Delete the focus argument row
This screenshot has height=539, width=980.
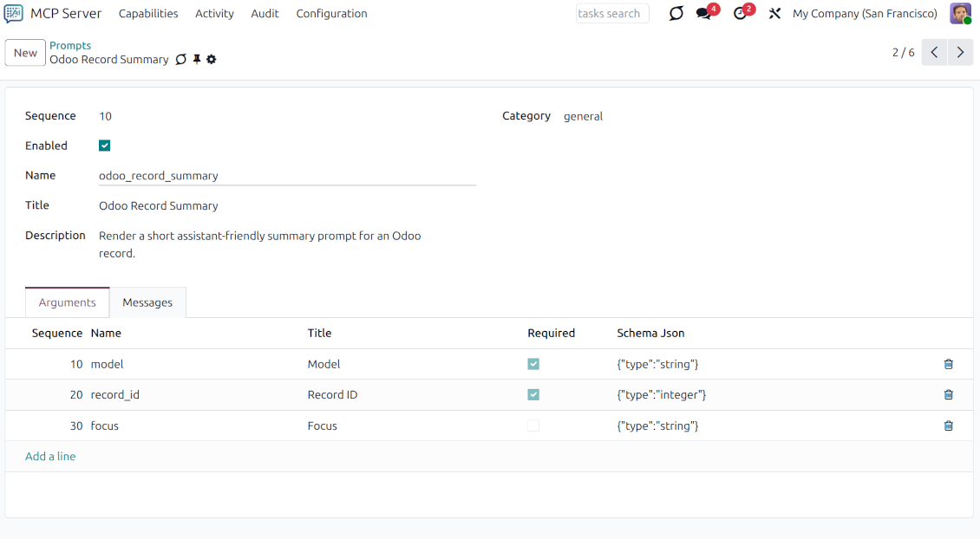948,425
